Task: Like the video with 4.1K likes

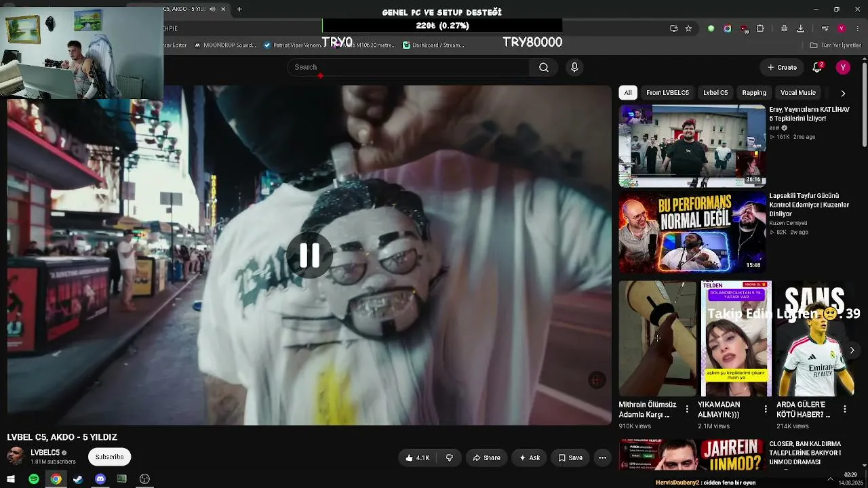Action: (418, 457)
